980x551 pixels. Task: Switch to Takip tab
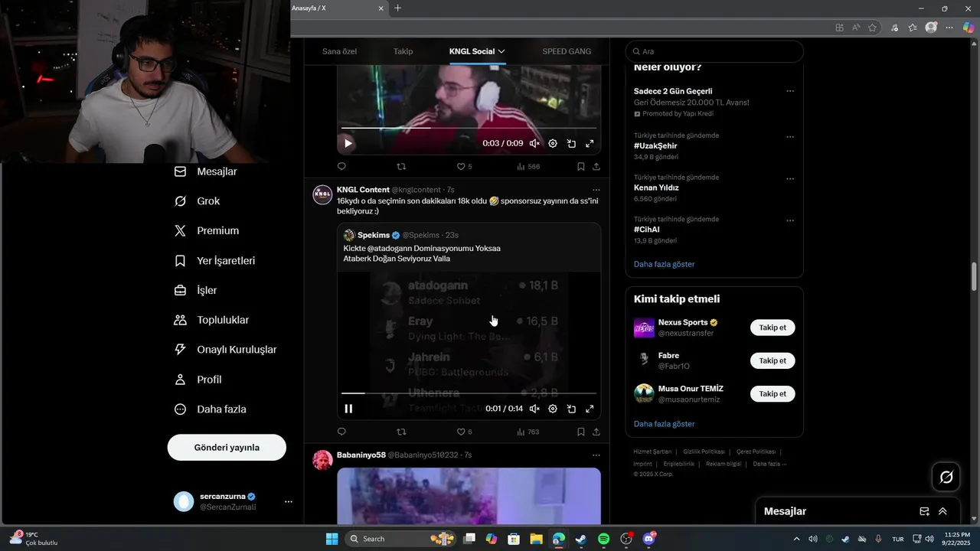[x=403, y=51]
